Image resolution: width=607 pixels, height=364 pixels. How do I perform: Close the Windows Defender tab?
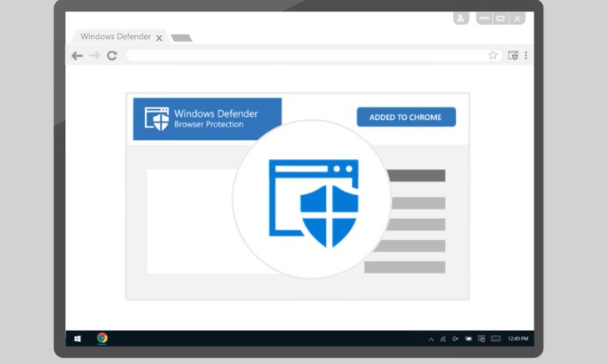pyautogui.click(x=159, y=38)
